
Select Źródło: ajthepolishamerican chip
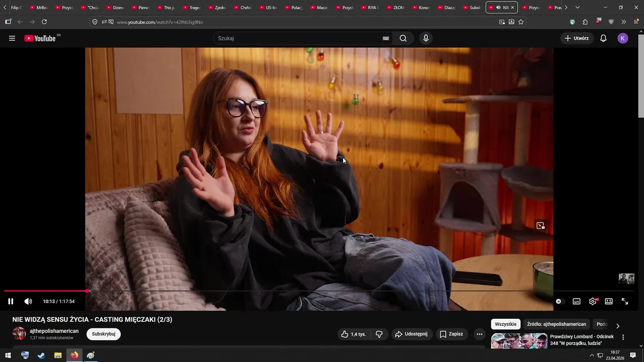(556, 324)
